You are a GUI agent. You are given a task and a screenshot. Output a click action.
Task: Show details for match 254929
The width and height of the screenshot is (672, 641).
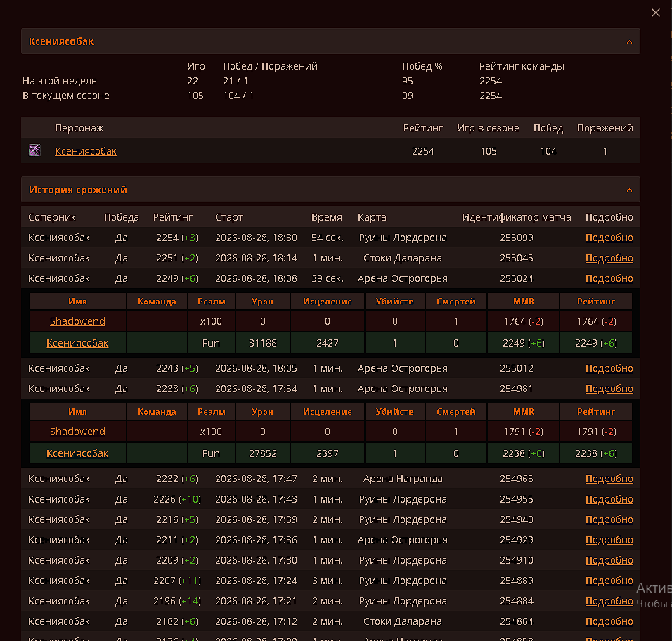tap(609, 540)
